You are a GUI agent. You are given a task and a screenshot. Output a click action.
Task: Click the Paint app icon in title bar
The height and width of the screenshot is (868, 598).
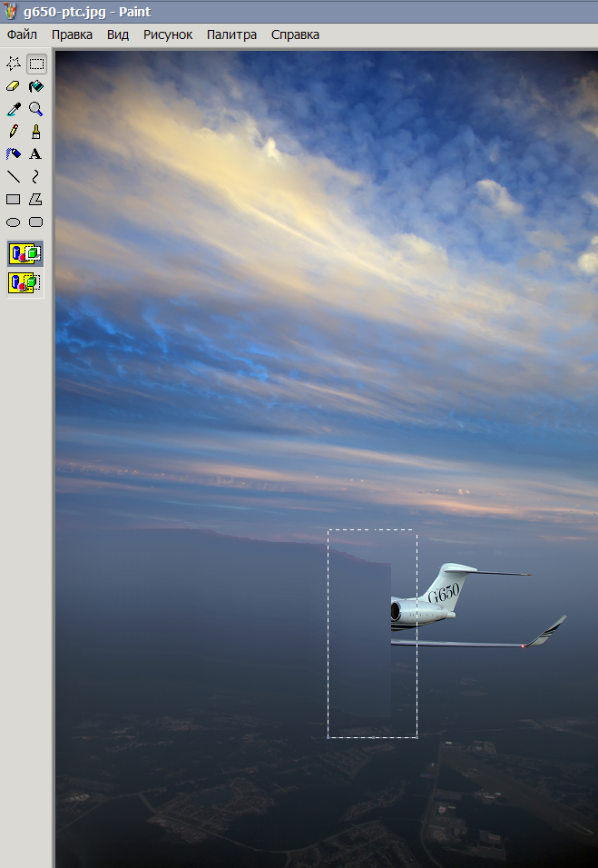pos(11,12)
